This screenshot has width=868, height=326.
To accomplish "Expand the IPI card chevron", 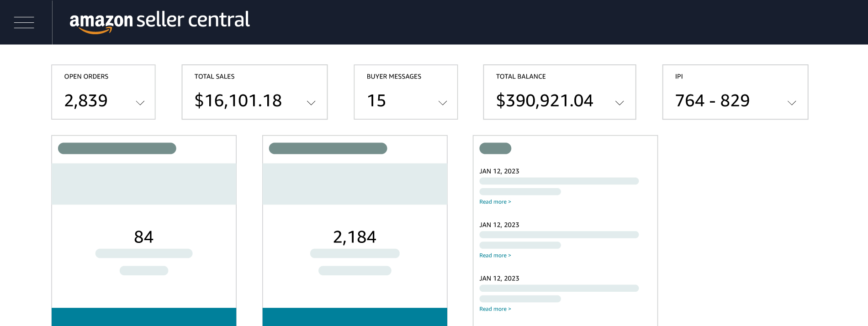I will (x=792, y=103).
